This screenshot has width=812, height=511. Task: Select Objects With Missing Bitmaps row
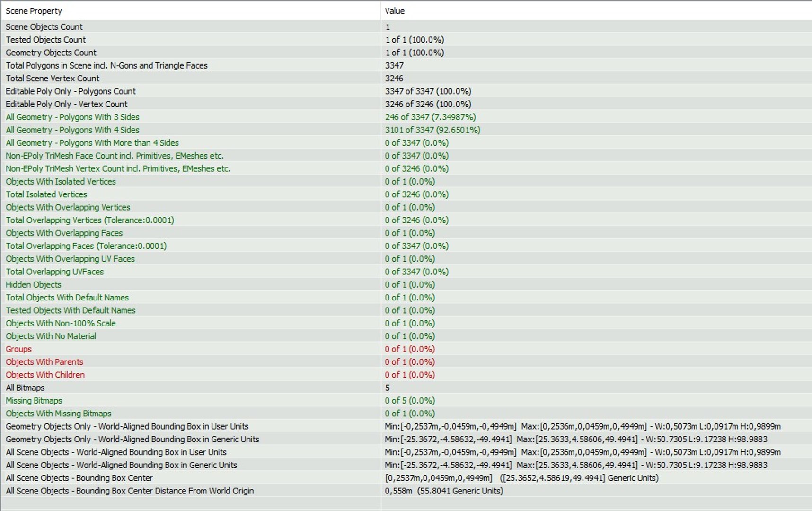(406, 414)
